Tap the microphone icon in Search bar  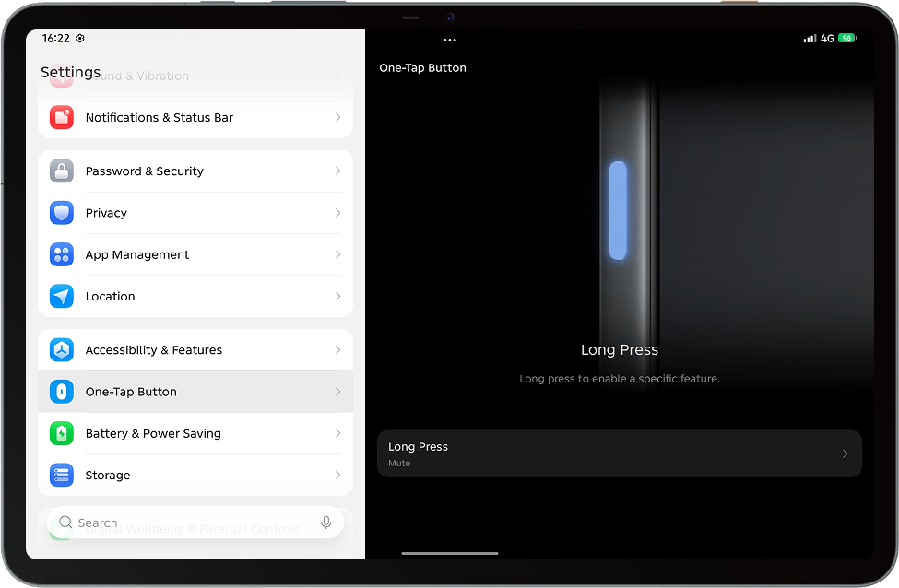325,522
